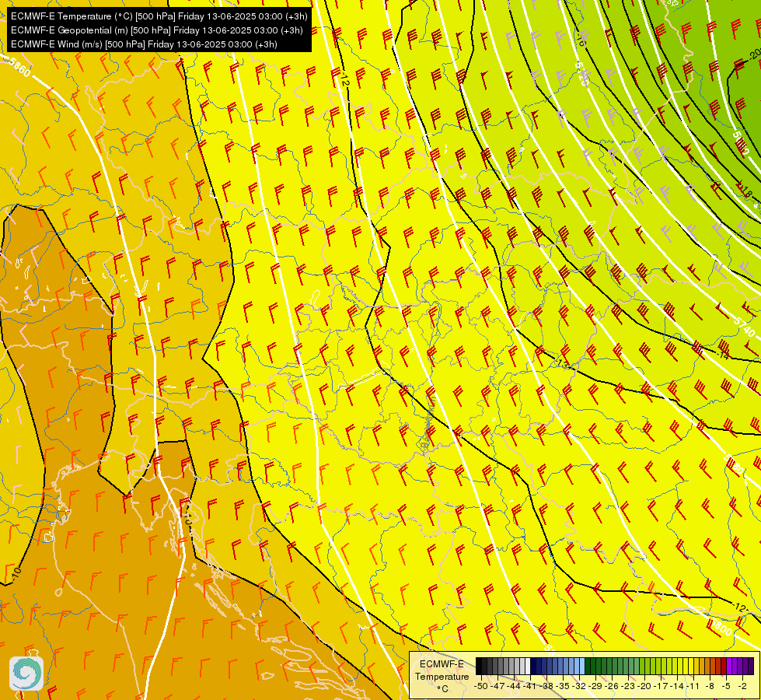Viewport: 761px width, 700px height.
Task: Click the swirl logo icon at bottom-left
Action: point(26,674)
